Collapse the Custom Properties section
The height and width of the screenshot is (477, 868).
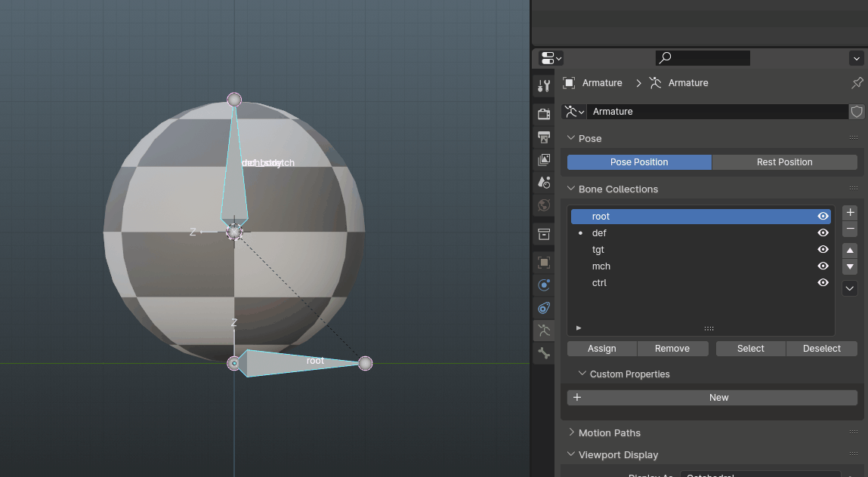[629, 374]
